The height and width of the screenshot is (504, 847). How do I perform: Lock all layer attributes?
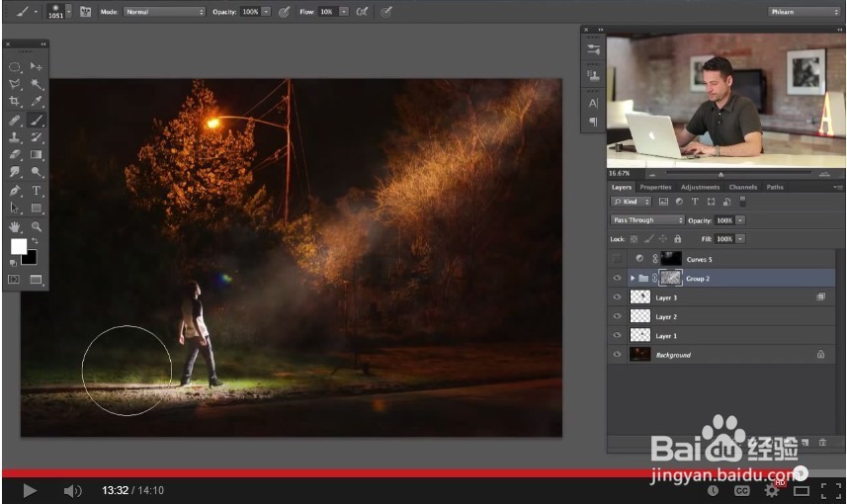pos(677,239)
